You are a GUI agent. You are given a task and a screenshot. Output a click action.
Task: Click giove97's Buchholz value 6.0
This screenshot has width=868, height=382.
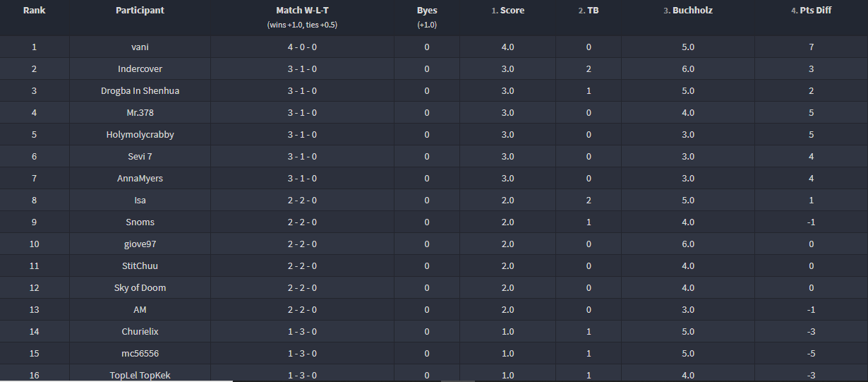pyautogui.click(x=688, y=244)
